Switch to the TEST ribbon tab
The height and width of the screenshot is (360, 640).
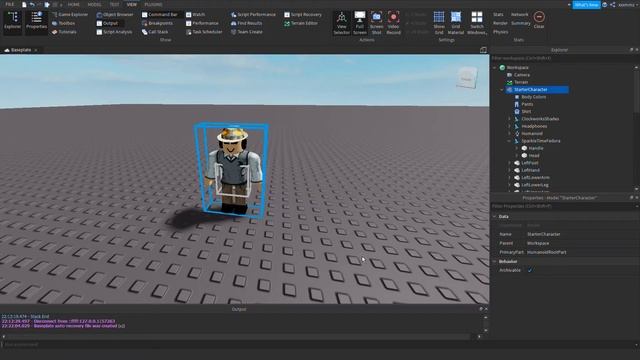[x=114, y=4]
